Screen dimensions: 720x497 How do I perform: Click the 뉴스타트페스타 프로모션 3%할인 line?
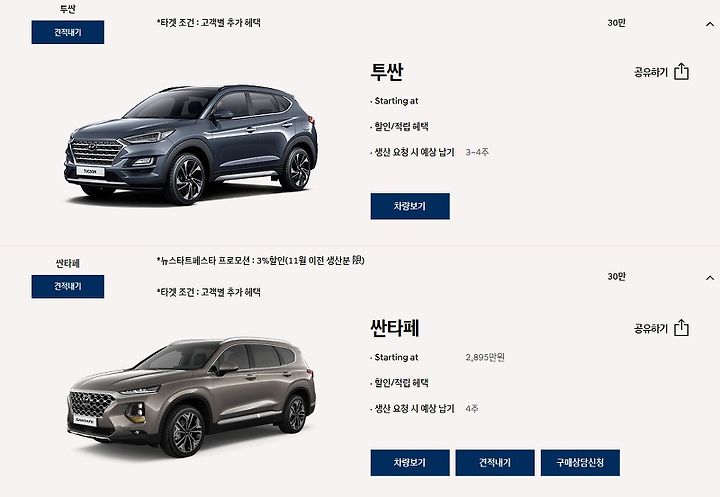tap(260, 260)
